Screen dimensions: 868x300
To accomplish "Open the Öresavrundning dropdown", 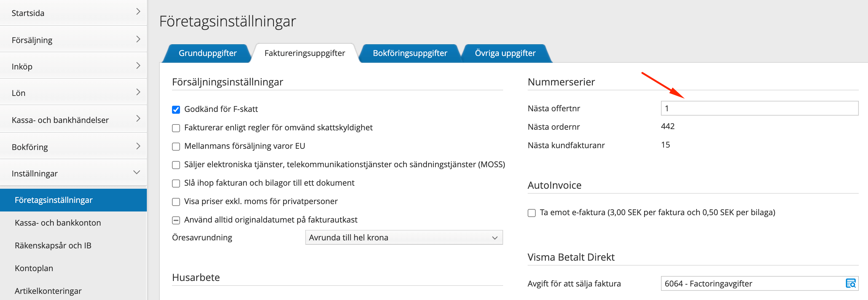I will point(404,238).
